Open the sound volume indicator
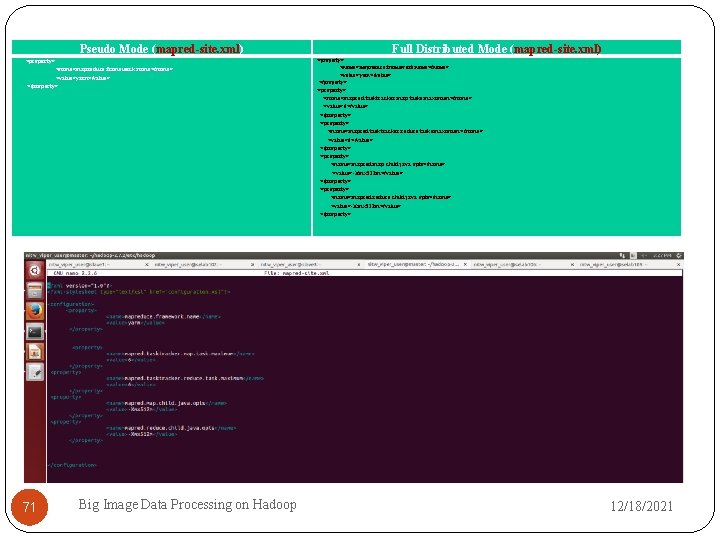 (645, 255)
